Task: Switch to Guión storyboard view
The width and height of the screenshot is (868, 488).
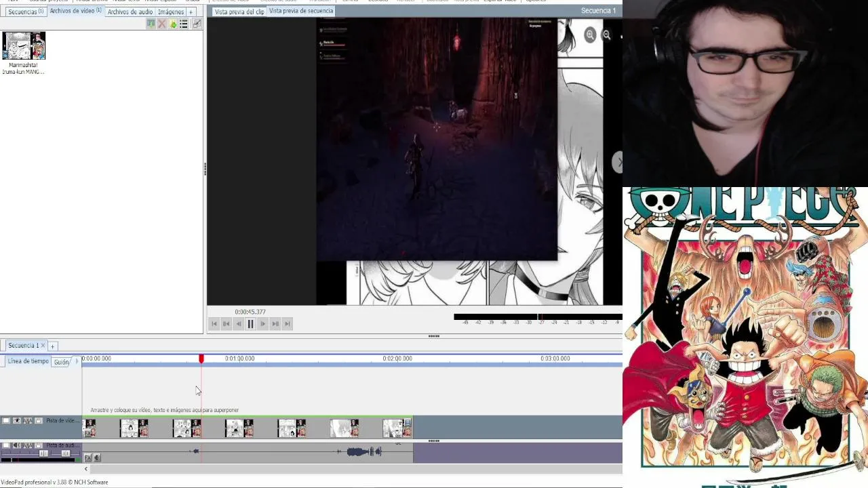Action: [x=62, y=362]
